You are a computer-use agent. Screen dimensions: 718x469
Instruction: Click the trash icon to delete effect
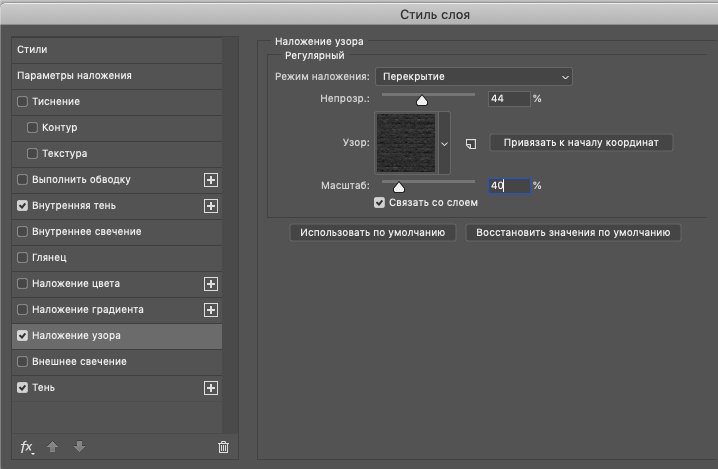click(x=223, y=447)
